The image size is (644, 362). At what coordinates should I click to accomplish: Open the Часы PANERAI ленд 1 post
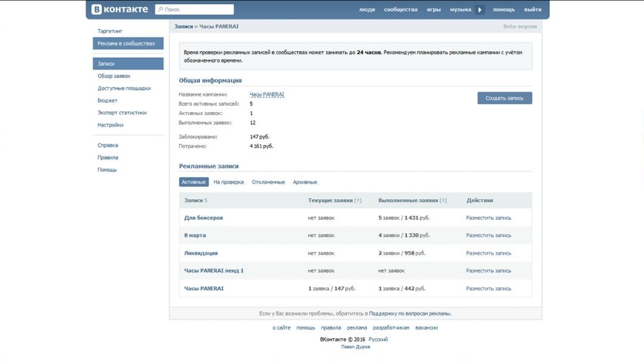click(213, 271)
